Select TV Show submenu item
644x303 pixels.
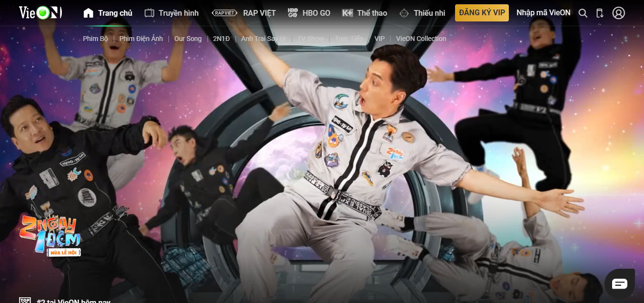(310, 39)
